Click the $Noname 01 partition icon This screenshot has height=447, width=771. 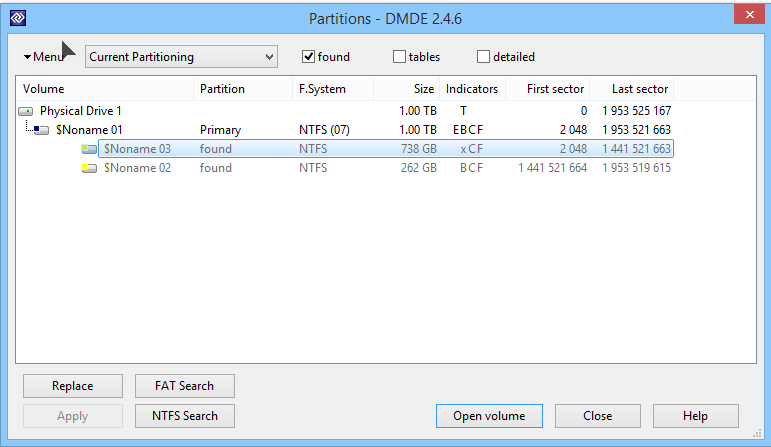pos(41,130)
